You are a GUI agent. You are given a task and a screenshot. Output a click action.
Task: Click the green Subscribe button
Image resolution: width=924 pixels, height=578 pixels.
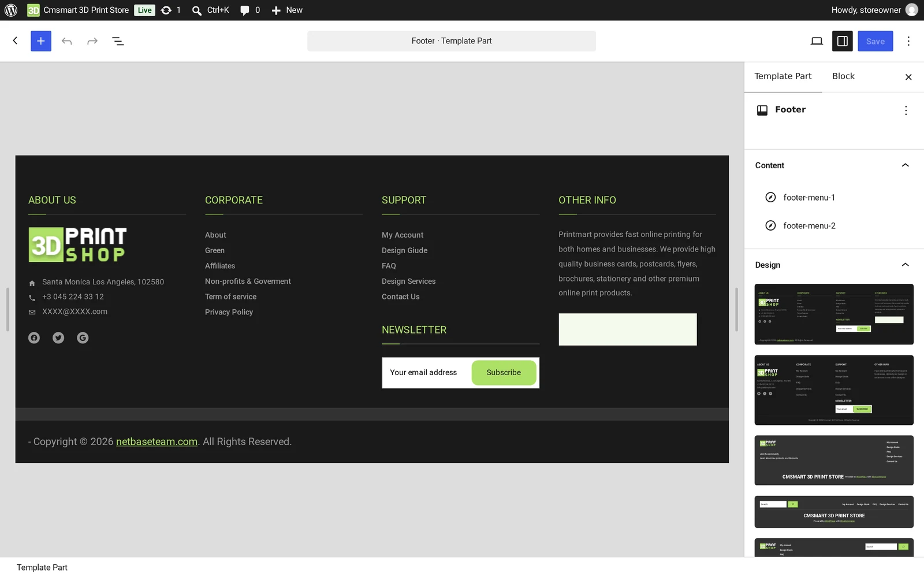click(x=504, y=373)
